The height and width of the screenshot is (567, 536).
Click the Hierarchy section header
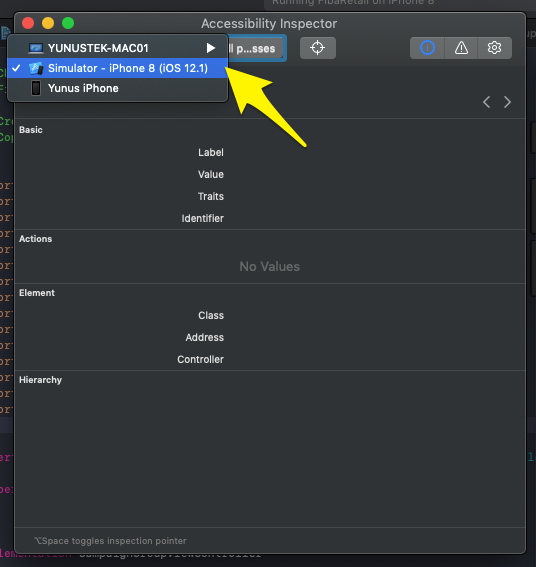click(x=40, y=380)
